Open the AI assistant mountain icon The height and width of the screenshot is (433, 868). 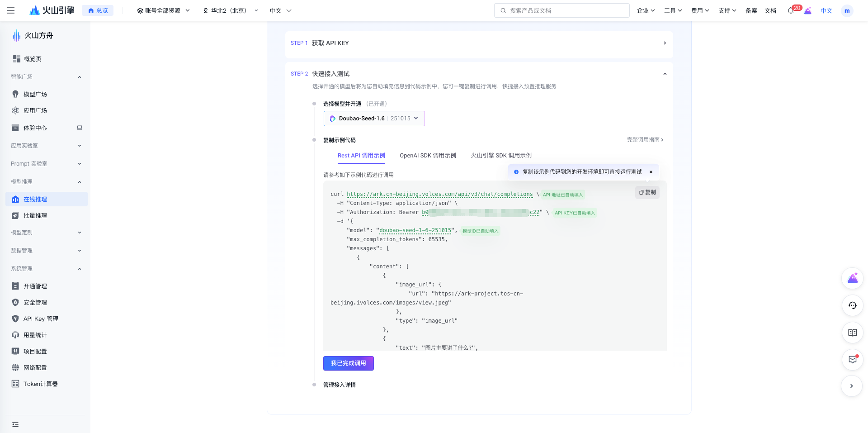pos(853,278)
